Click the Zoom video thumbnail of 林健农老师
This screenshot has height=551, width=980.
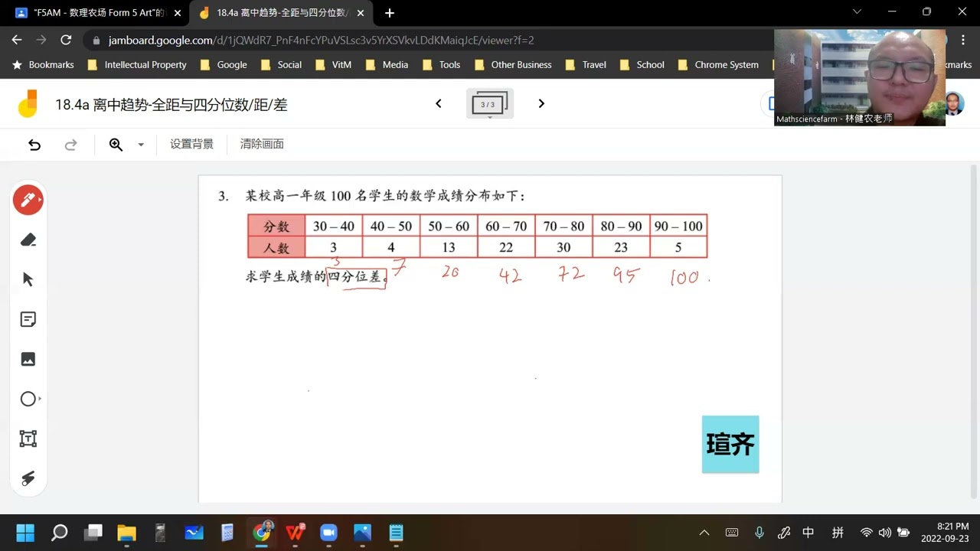click(x=860, y=77)
